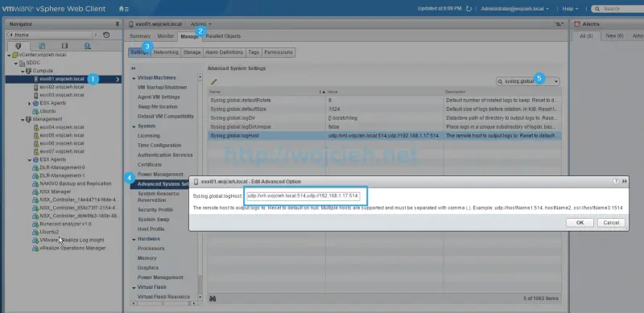Open the Networking sub-tab
This screenshot has width=644, height=313.
(x=166, y=52)
